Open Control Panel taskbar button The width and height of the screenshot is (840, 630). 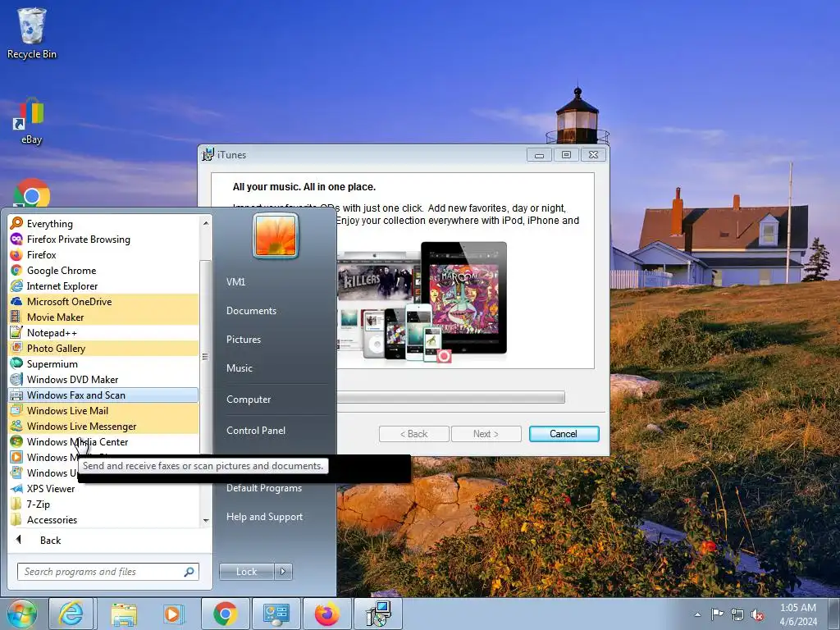(276, 614)
